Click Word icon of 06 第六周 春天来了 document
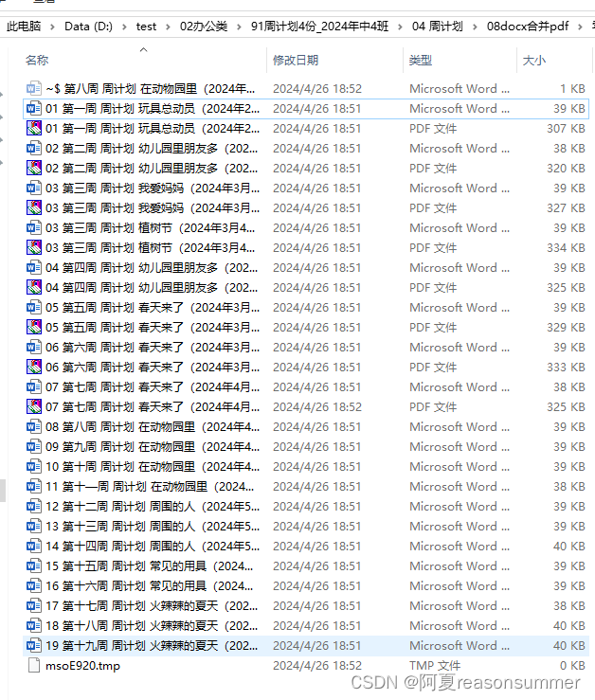 [34, 347]
